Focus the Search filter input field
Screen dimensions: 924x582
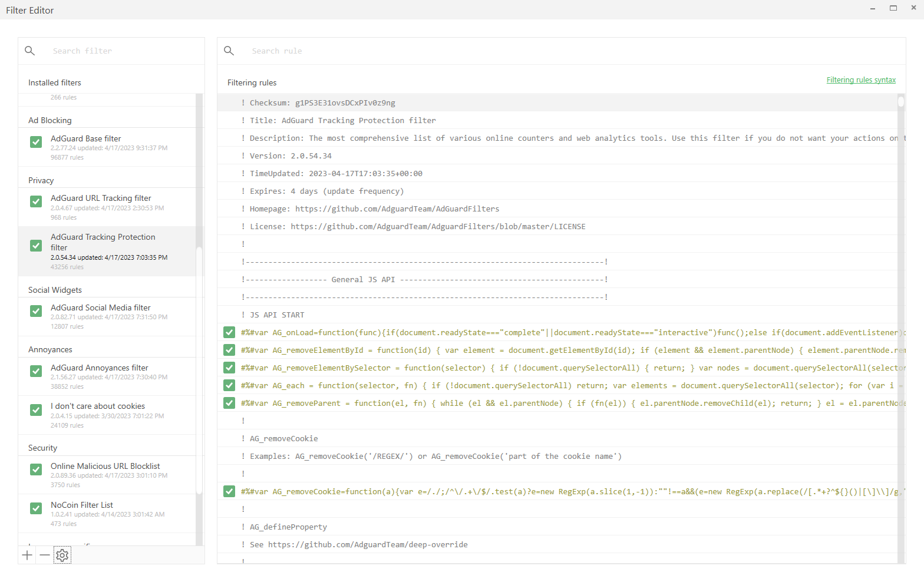click(x=124, y=51)
